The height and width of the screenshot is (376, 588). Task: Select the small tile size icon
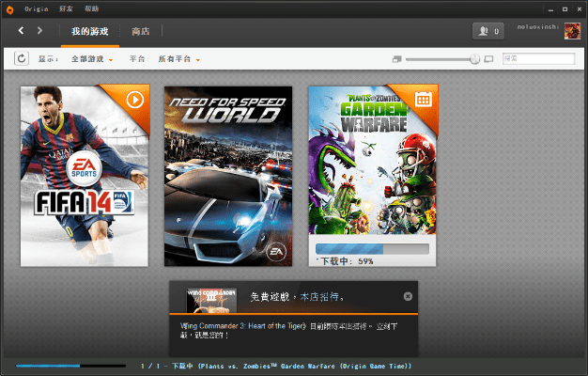(x=397, y=59)
